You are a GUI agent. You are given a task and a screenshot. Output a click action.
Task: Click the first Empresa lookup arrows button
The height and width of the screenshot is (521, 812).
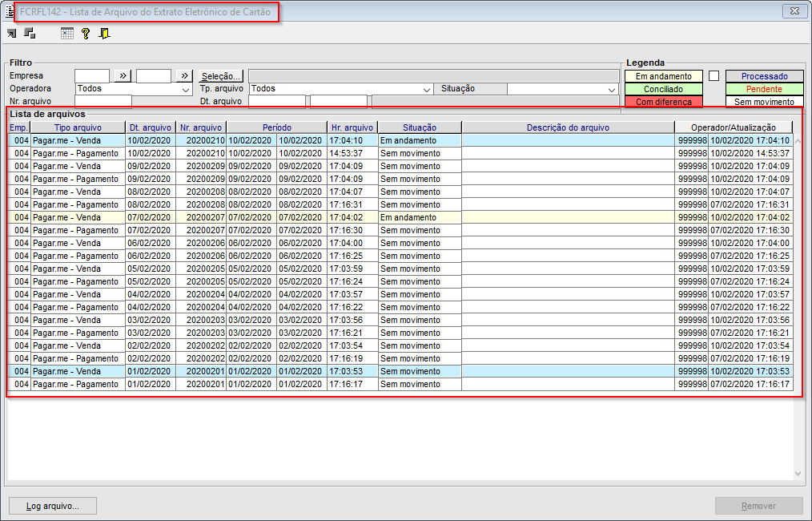(x=123, y=75)
